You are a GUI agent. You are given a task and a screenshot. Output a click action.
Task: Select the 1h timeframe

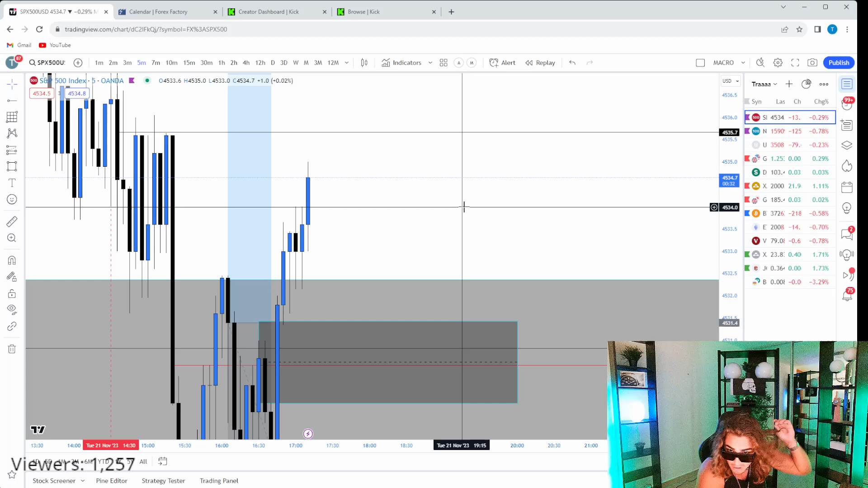[x=222, y=63]
